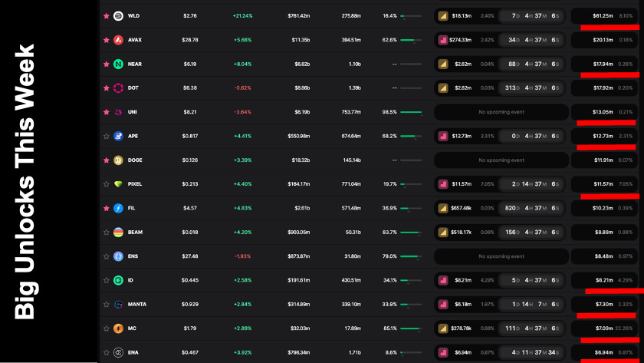Toggle the UNI favorite star
Viewport: 644px width, 363px height.
click(x=107, y=112)
